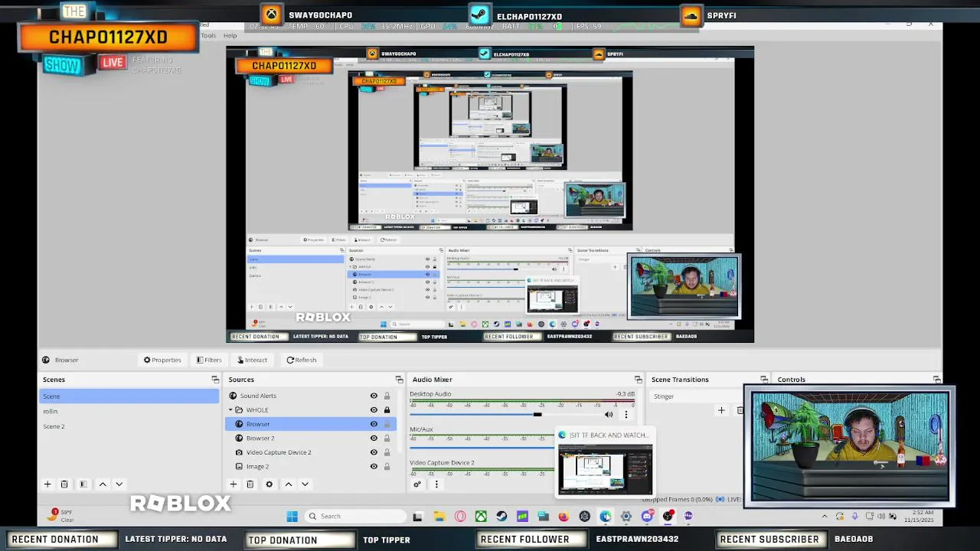This screenshot has width=980, height=551.
Task: Open the Stinger transition dropdown
Action: coord(697,396)
